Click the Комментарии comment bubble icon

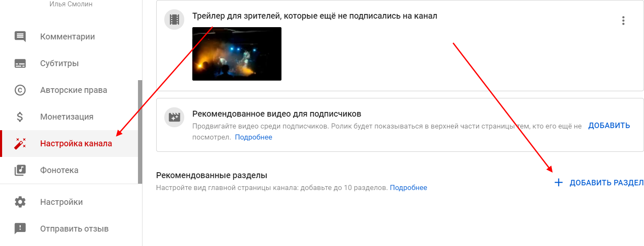pyautogui.click(x=20, y=36)
